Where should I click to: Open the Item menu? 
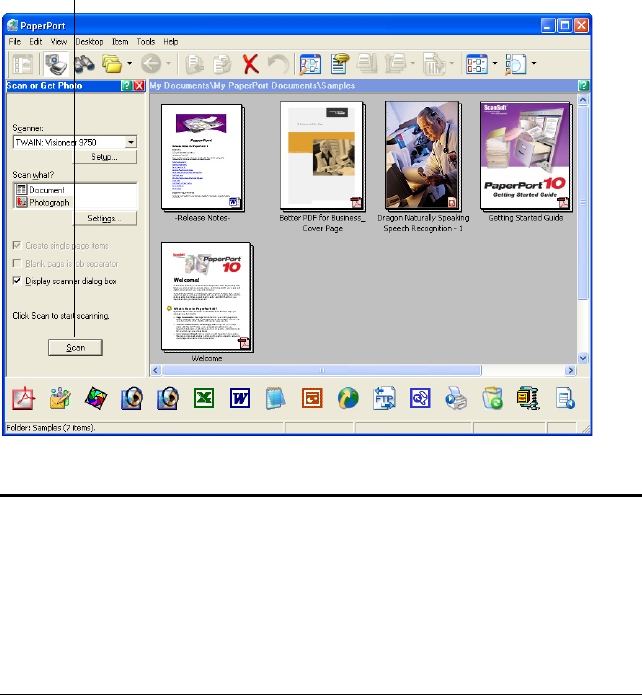(120, 42)
